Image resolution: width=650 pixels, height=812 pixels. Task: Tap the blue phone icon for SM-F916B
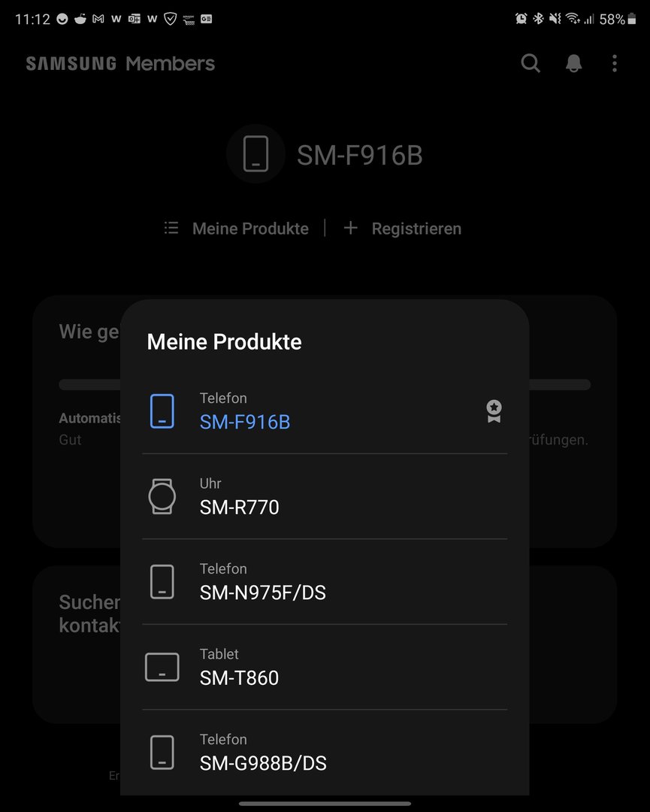click(x=162, y=411)
